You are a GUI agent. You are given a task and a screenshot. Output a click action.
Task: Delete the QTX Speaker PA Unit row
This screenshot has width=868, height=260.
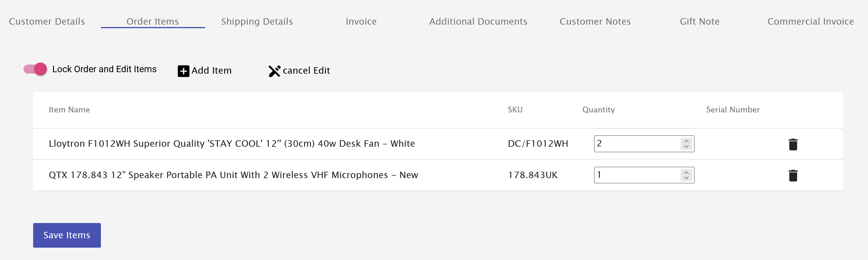pos(793,175)
